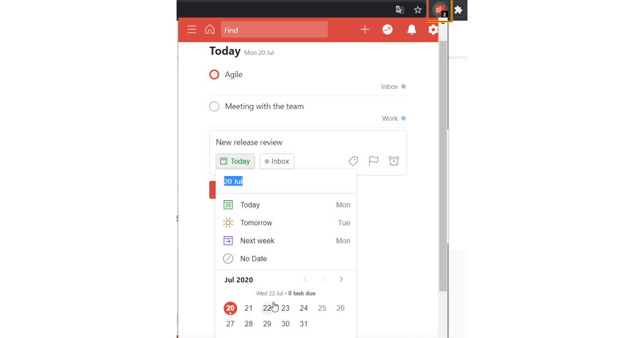Select Tomorrow in the scheduler menu
The image size is (644, 338).
(x=256, y=222)
